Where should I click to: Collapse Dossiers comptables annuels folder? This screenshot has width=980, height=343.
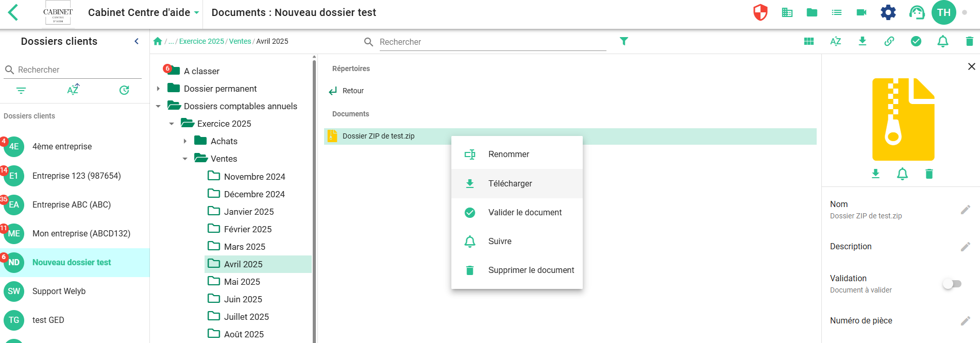coord(158,106)
